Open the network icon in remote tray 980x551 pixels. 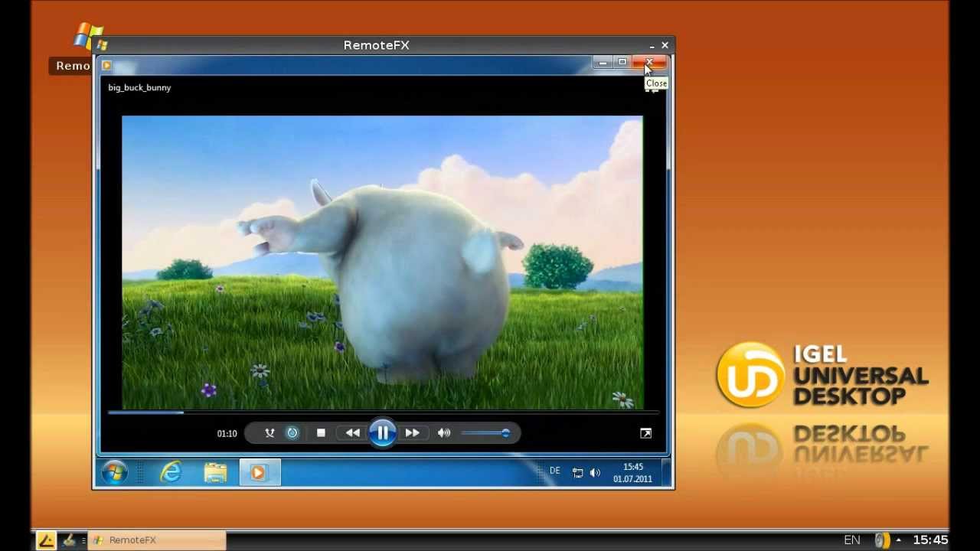tap(578, 473)
